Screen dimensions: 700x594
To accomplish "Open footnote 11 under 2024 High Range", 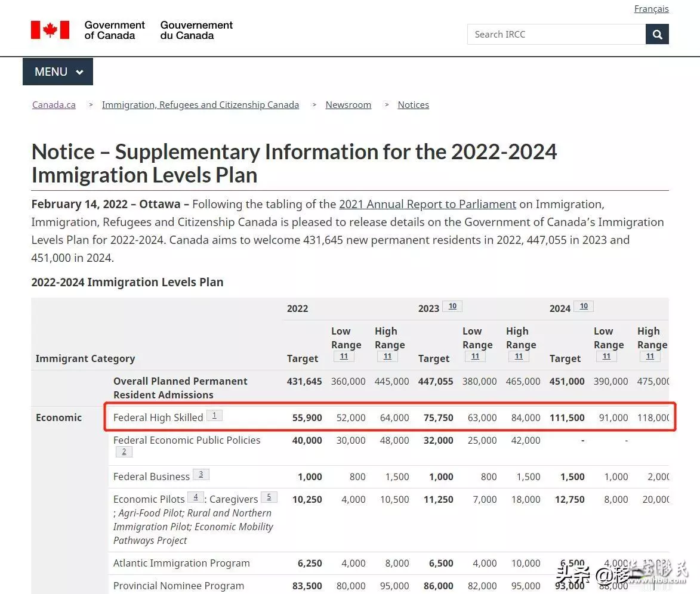I will (650, 357).
